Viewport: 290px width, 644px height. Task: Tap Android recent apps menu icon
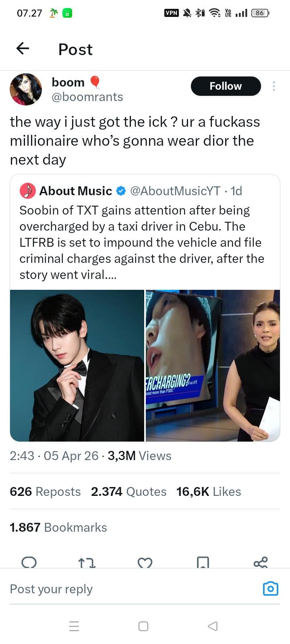tap(74, 626)
